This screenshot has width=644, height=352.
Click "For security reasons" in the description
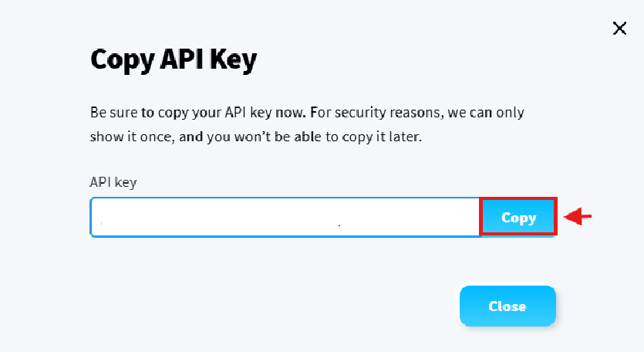click(x=376, y=113)
